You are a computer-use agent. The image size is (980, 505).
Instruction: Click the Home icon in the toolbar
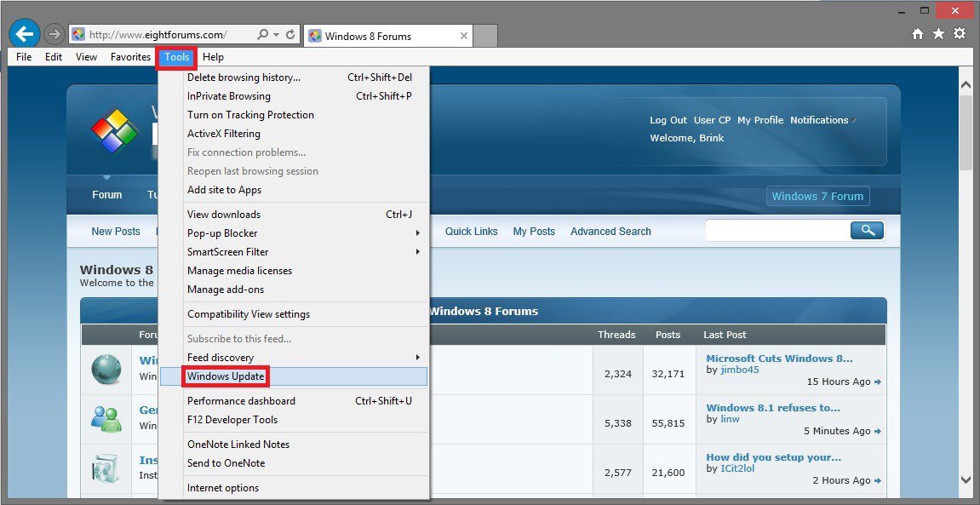click(x=917, y=34)
